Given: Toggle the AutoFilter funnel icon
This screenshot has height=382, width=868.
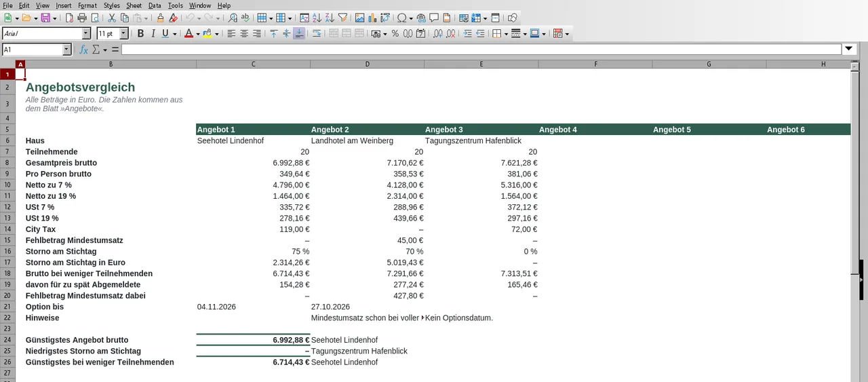Looking at the screenshot, I should click(343, 18).
